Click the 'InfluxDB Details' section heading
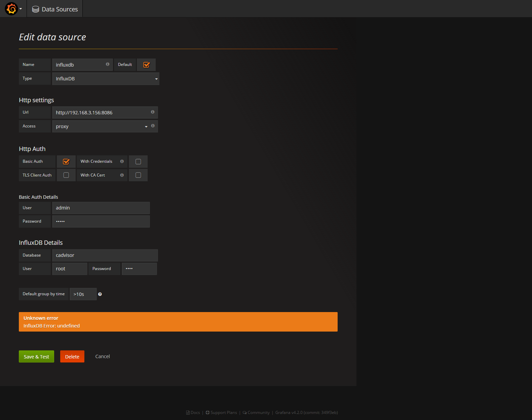Image resolution: width=532 pixels, height=420 pixels. coord(41,243)
